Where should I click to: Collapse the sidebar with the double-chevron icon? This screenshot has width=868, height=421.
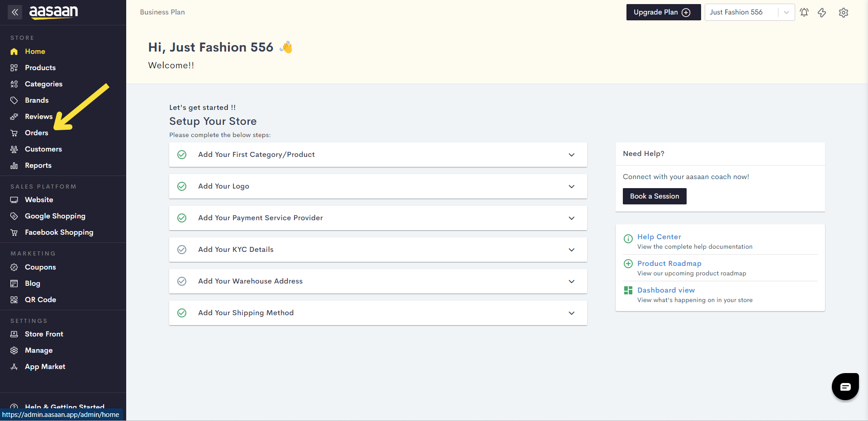(x=15, y=12)
